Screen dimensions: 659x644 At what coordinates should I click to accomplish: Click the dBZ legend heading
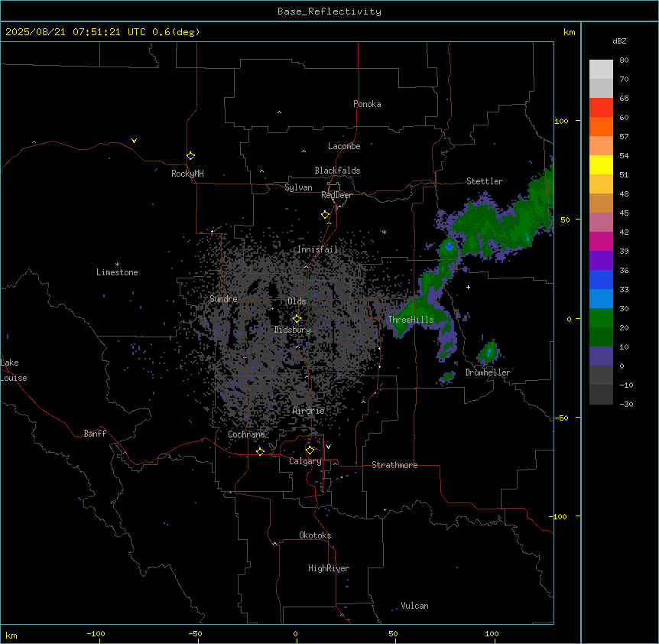pyautogui.click(x=619, y=41)
